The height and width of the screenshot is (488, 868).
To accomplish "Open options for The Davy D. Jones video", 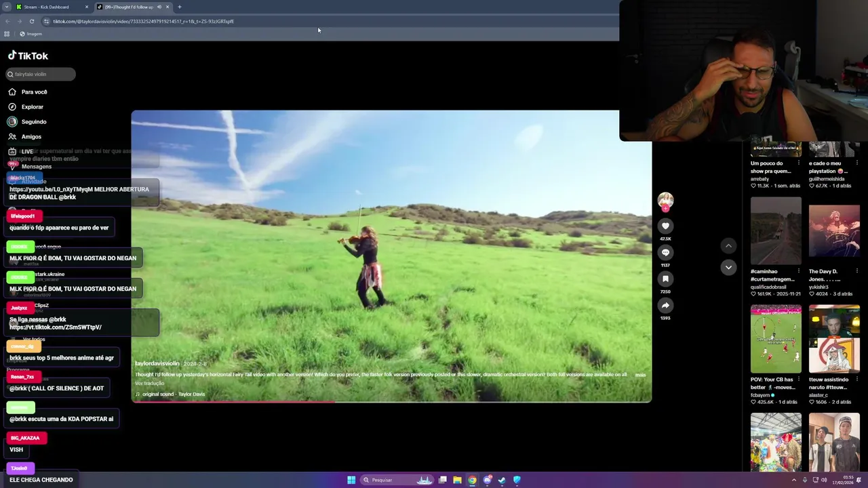I will pyautogui.click(x=857, y=271).
